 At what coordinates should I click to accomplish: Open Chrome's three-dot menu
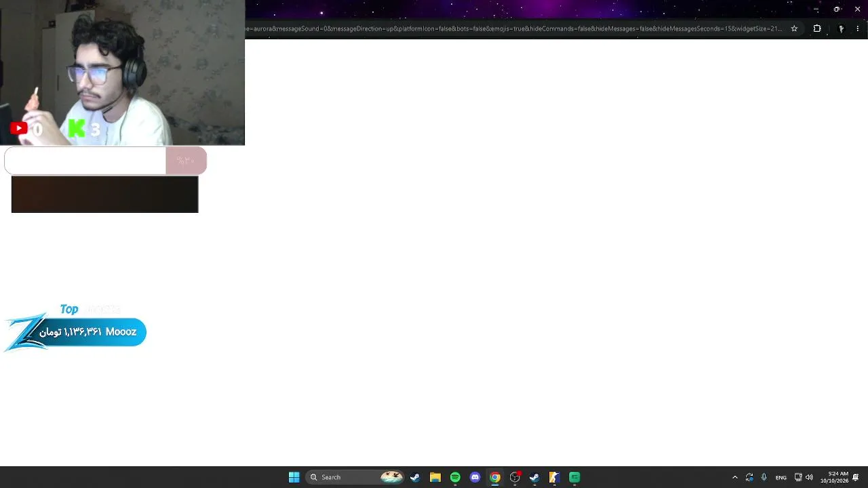click(858, 28)
